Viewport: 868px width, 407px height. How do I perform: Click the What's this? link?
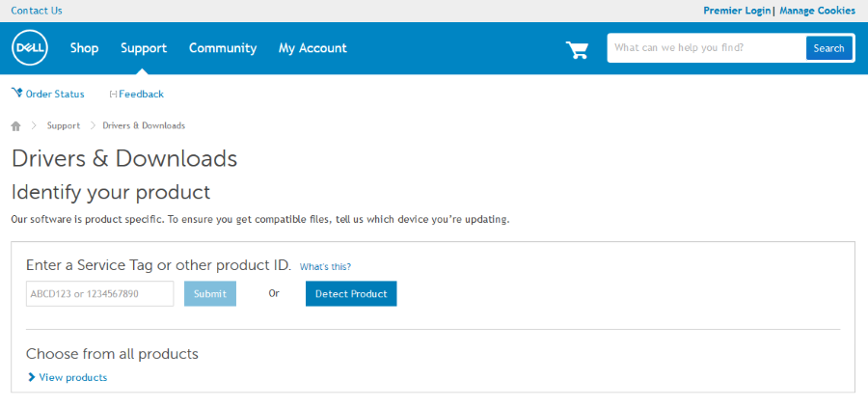click(x=326, y=267)
